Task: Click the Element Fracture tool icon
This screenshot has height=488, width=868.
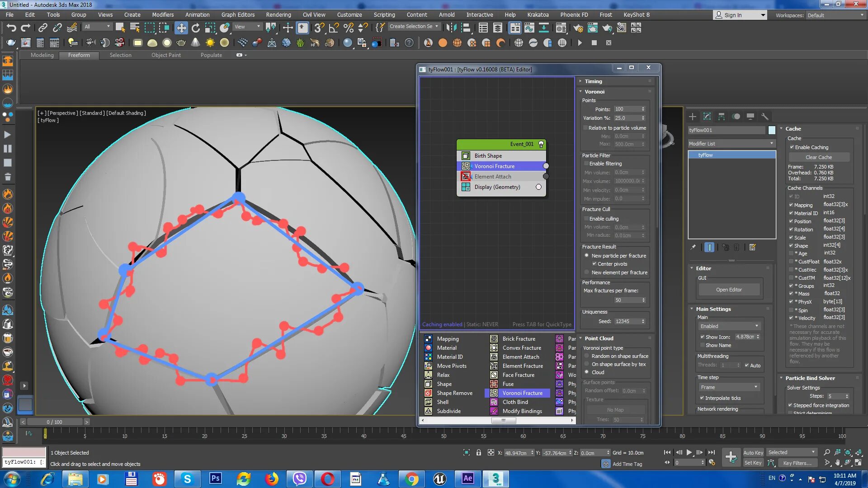Action: pyautogui.click(x=493, y=366)
